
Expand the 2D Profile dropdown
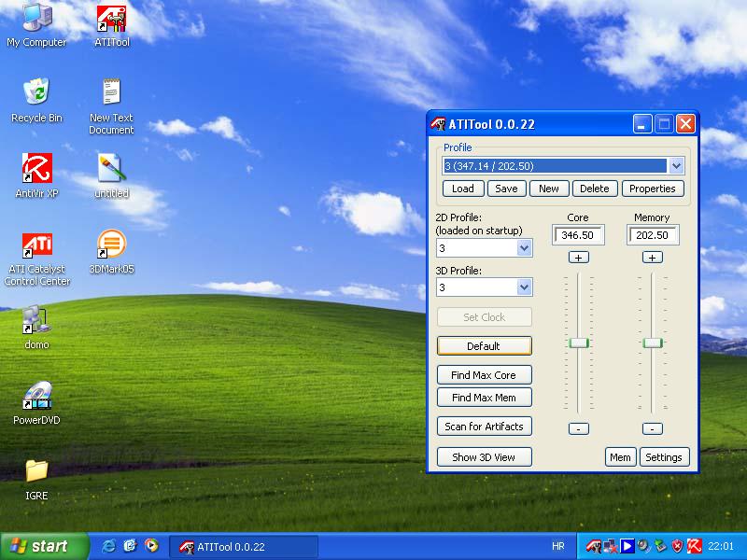(x=524, y=248)
